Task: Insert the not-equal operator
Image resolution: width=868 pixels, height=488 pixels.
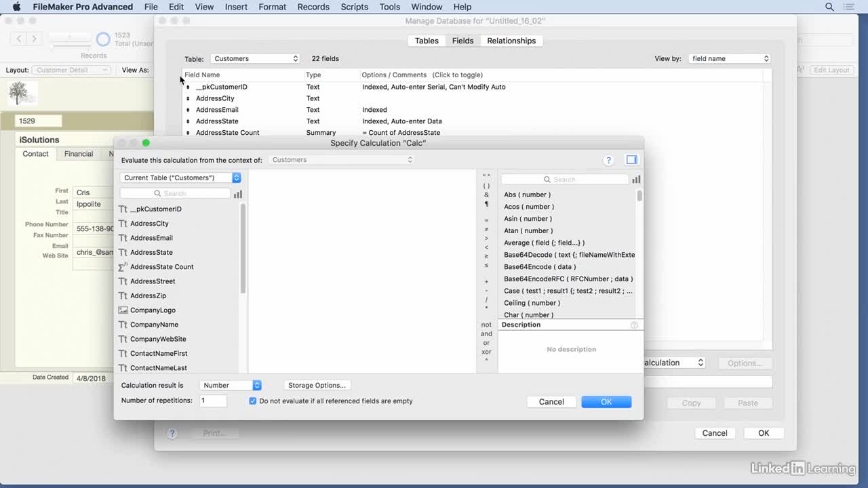Action: (486, 230)
